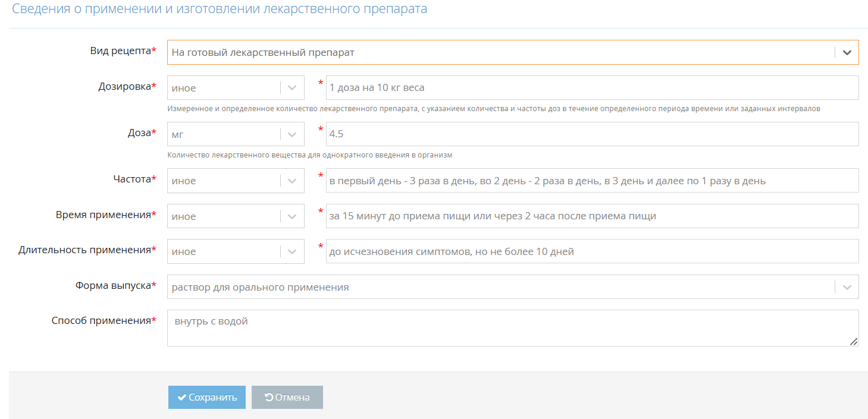Open the Вид рецепта dropdown chevron
This screenshot has width=868, height=419.
pyautogui.click(x=847, y=52)
